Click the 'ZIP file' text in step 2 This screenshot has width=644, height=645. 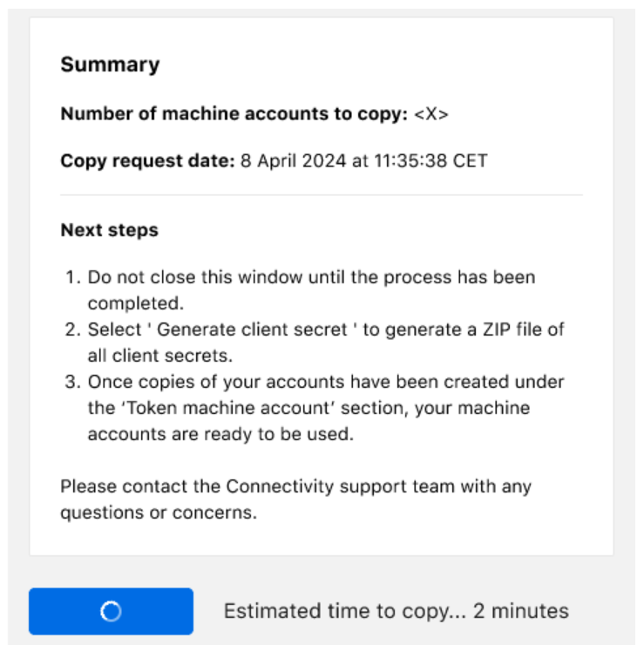pos(519,330)
